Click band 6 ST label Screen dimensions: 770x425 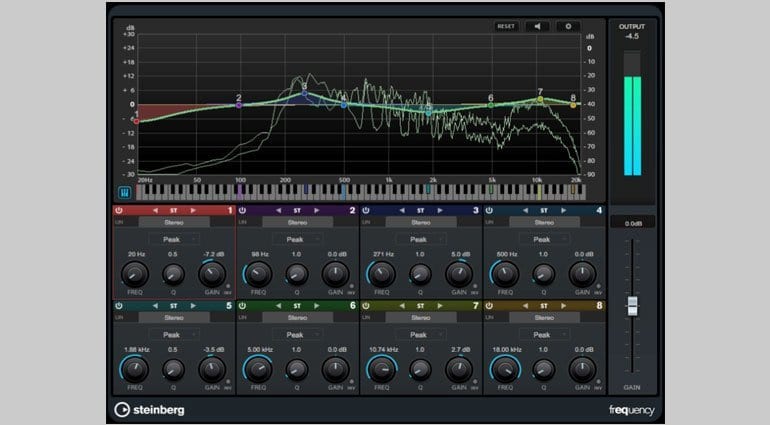pos(297,306)
